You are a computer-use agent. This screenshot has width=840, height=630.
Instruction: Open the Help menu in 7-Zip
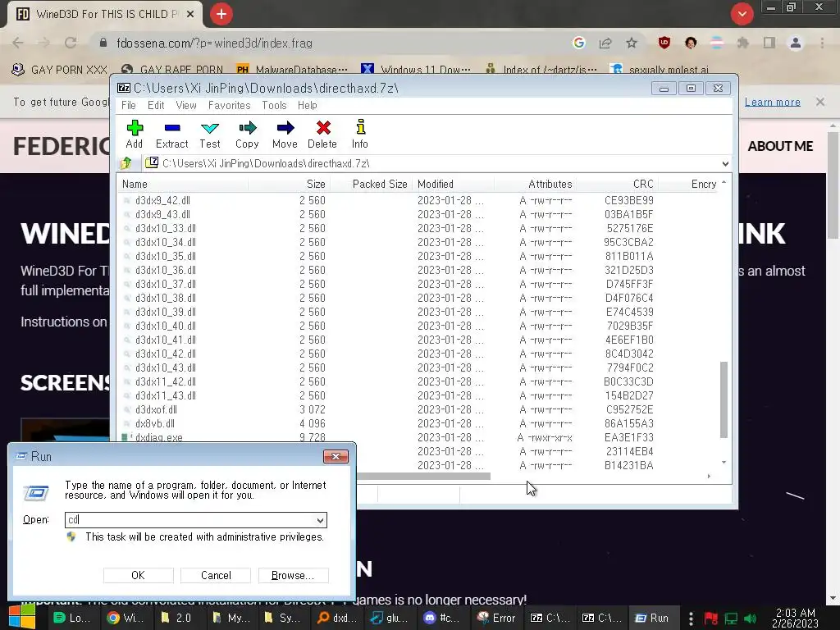308,106
